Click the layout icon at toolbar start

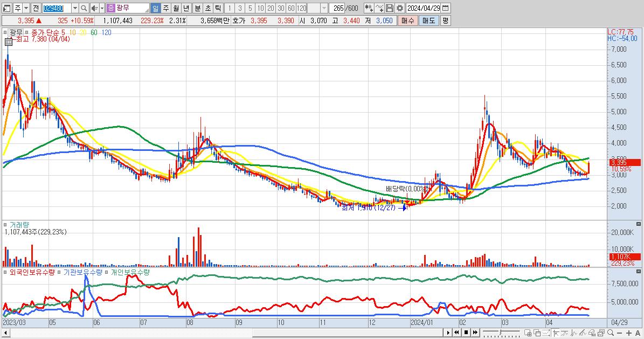pyautogui.click(x=6, y=8)
